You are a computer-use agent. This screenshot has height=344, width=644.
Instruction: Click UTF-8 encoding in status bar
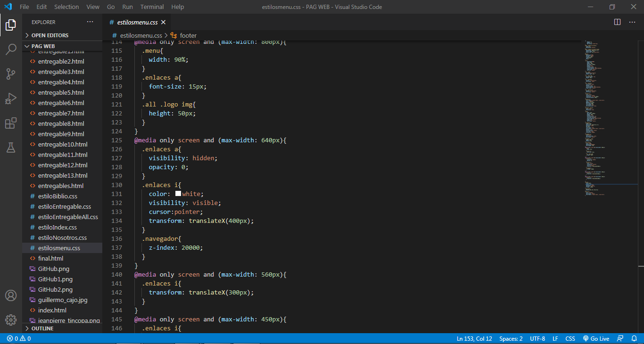point(537,338)
